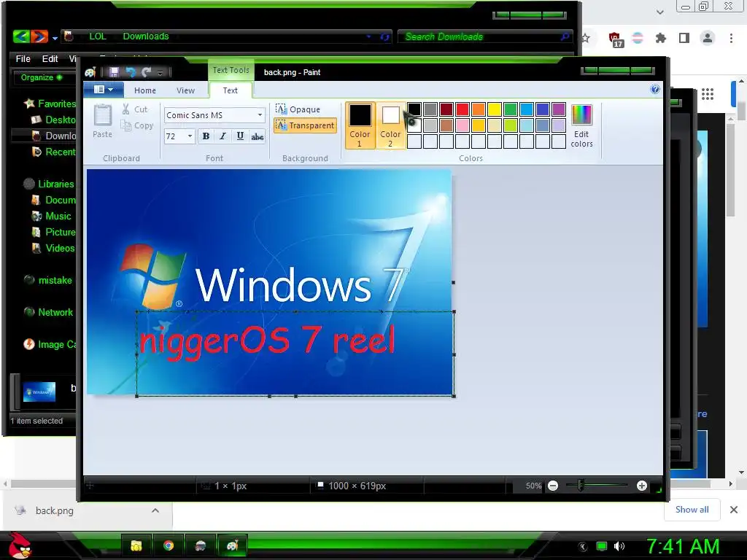Open Chrome's Extensions puzzle-piece menu

tap(660, 38)
